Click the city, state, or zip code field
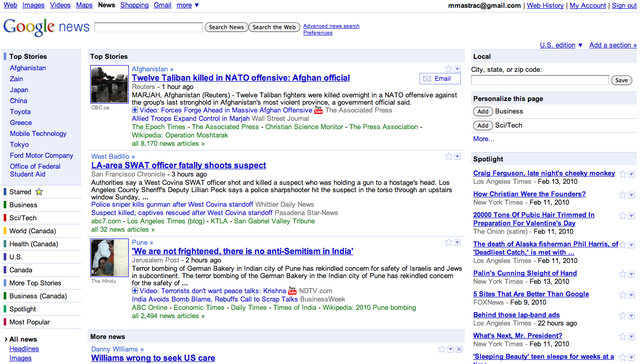Screen dimensions: 640x364 540,80
